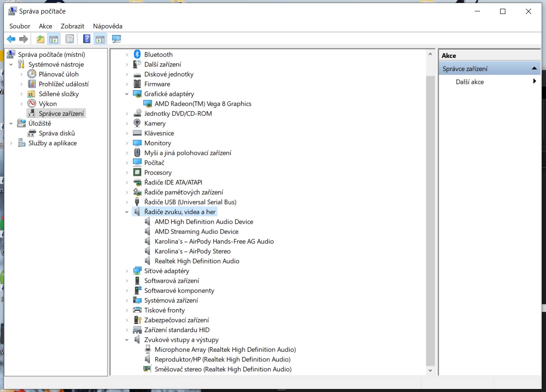This screenshot has height=392, width=546.
Task: Open the Soubor menu
Action: [x=20, y=26]
